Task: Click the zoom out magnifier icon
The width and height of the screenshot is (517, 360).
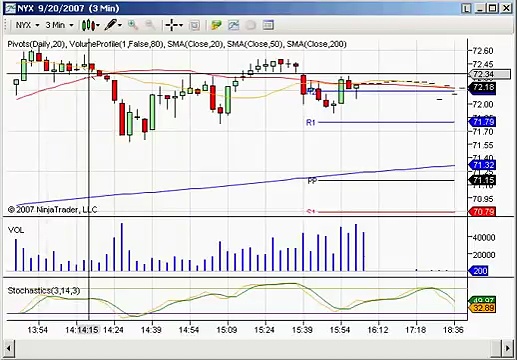Action: (150, 25)
